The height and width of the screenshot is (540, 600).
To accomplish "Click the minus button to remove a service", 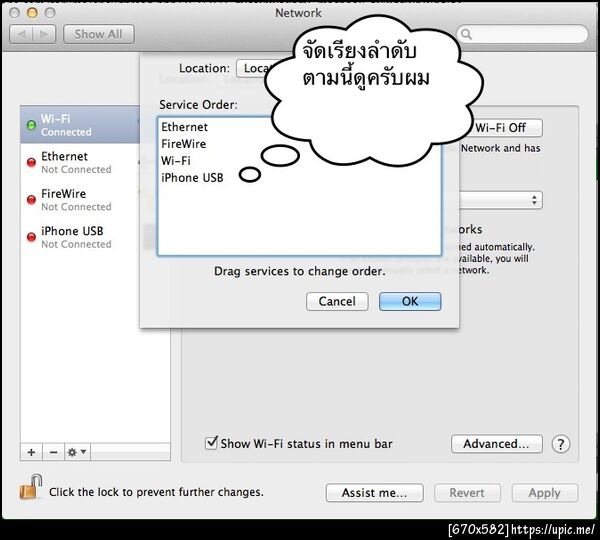I will (54, 452).
